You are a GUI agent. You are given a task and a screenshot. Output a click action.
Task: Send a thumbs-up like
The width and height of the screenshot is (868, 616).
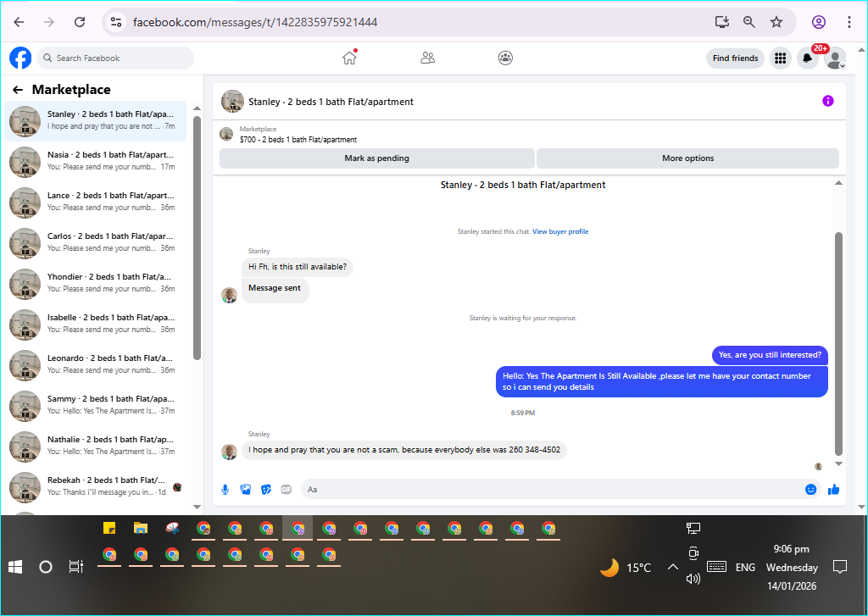(x=834, y=489)
